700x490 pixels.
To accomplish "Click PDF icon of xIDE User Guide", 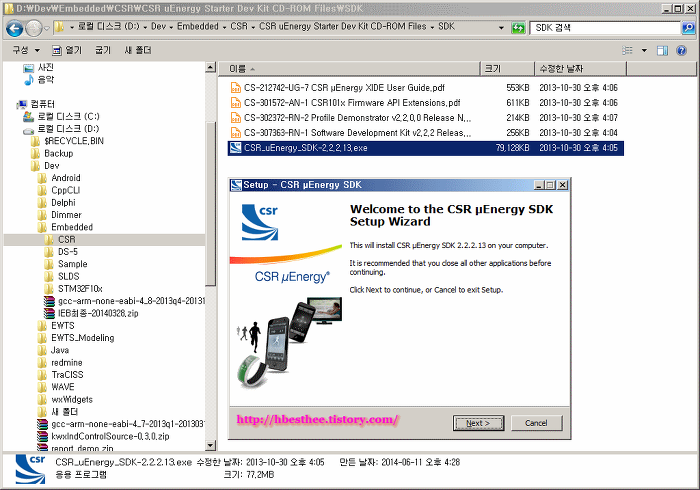I will [x=235, y=87].
